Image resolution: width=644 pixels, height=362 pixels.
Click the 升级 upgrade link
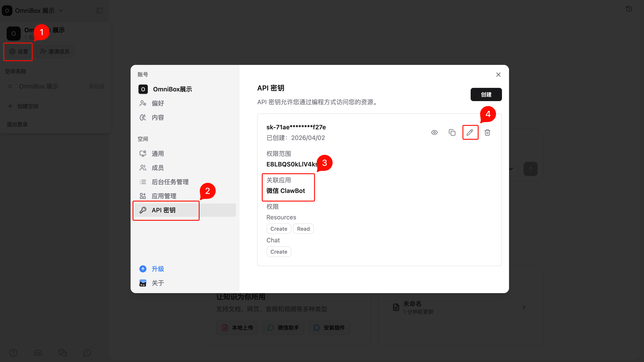pyautogui.click(x=157, y=269)
